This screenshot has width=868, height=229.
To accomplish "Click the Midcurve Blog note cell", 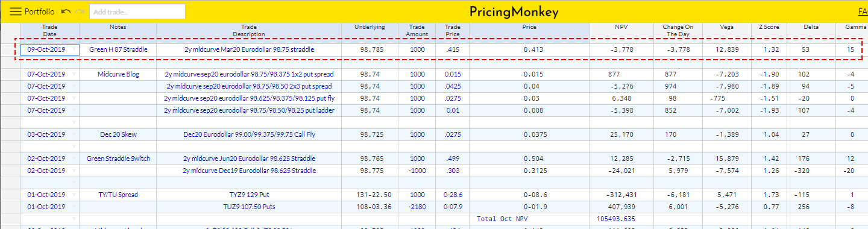I will point(118,74).
